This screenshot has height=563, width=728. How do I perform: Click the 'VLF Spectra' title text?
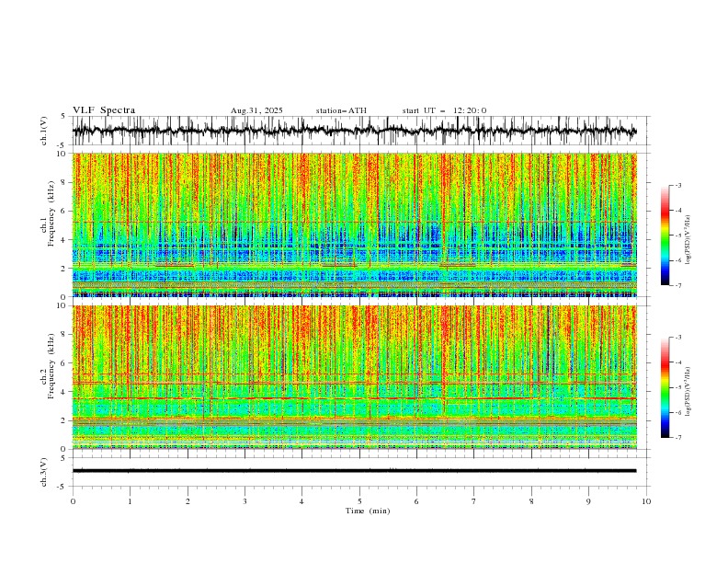(x=104, y=110)
